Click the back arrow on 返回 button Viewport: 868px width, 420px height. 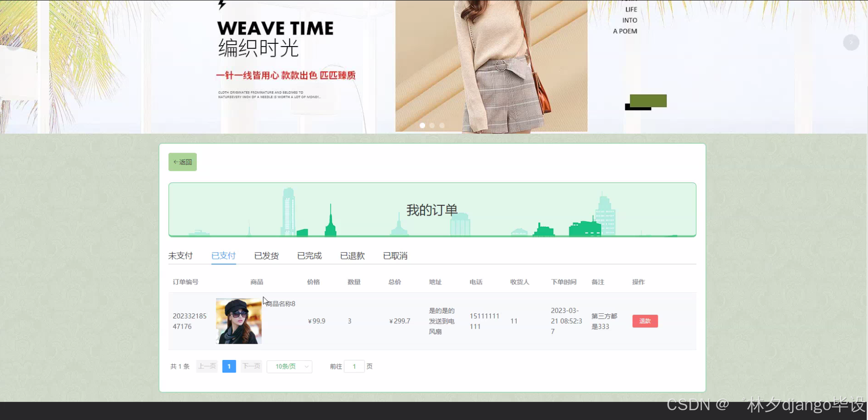click(x=176, y=162)
